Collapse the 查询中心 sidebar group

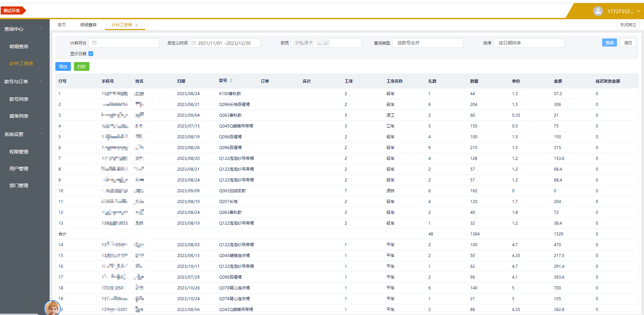pyautogui.click(x=41, y=29)
